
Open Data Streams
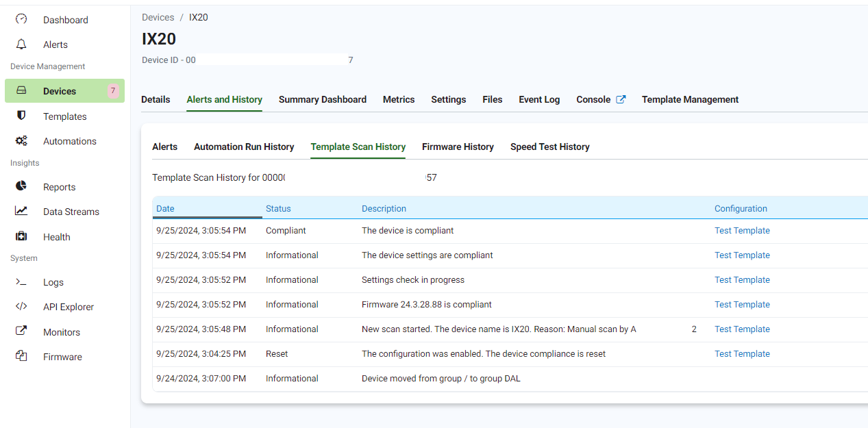(x=71, y=212)
